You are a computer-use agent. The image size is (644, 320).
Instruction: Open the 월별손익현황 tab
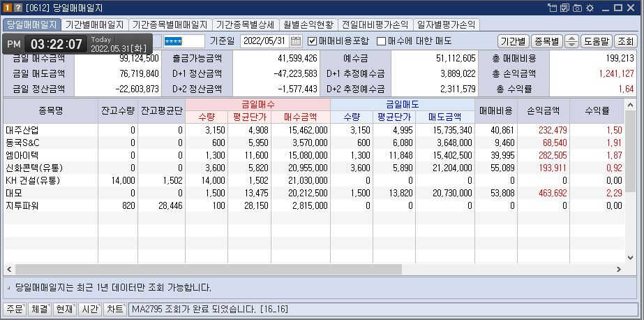[x=308, y=24]
